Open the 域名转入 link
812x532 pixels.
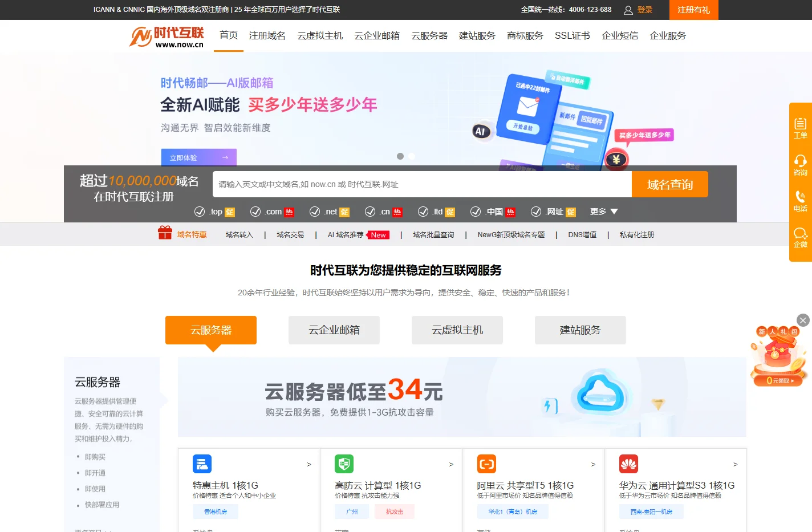coord(239,234)
